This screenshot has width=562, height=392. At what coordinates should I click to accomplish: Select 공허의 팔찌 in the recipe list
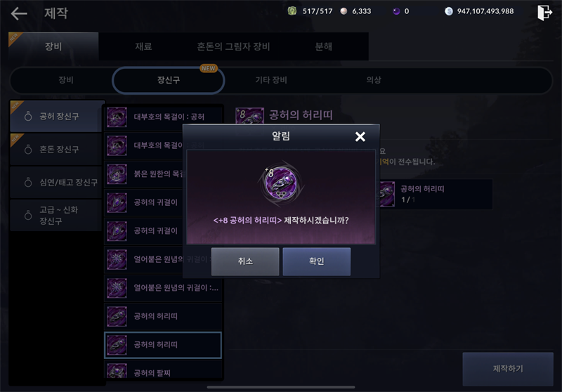(163, 370)
